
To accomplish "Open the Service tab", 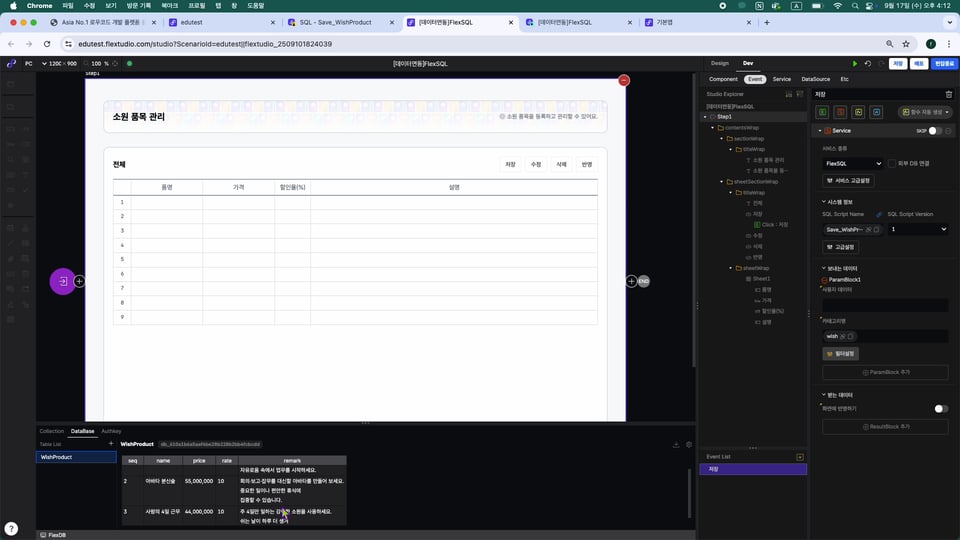I will 781,80.
